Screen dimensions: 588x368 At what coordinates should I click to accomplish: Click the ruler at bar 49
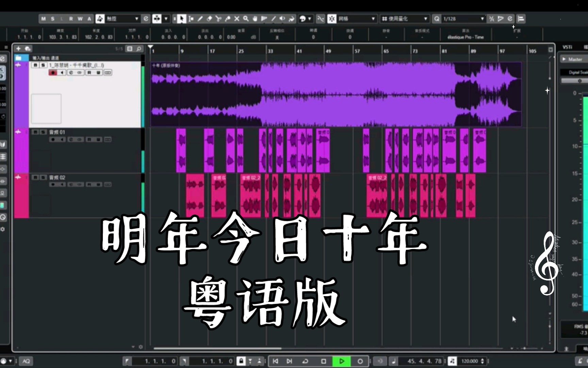327,51
